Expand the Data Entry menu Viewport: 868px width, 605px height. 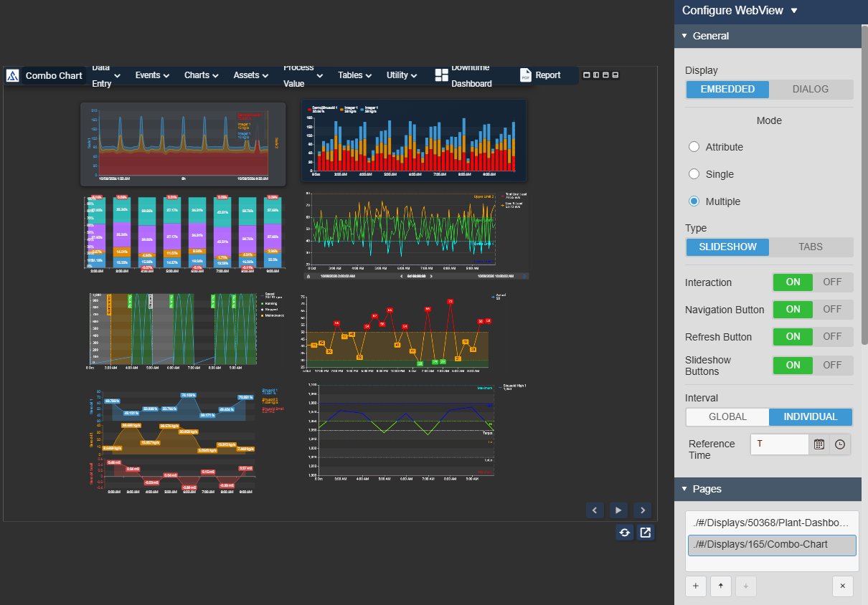click(106, 75)
